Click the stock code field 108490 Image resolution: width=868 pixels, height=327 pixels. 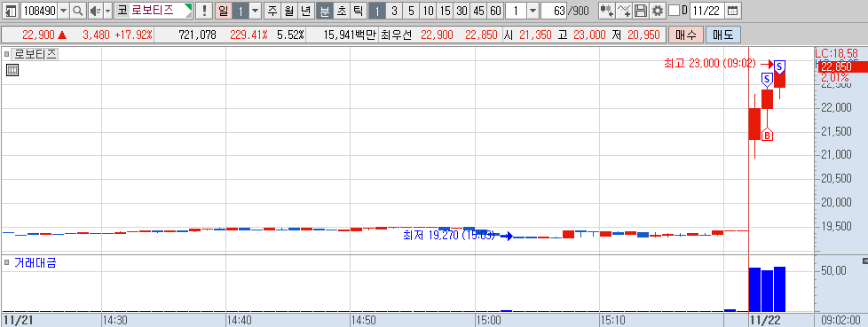pos(39,11)
